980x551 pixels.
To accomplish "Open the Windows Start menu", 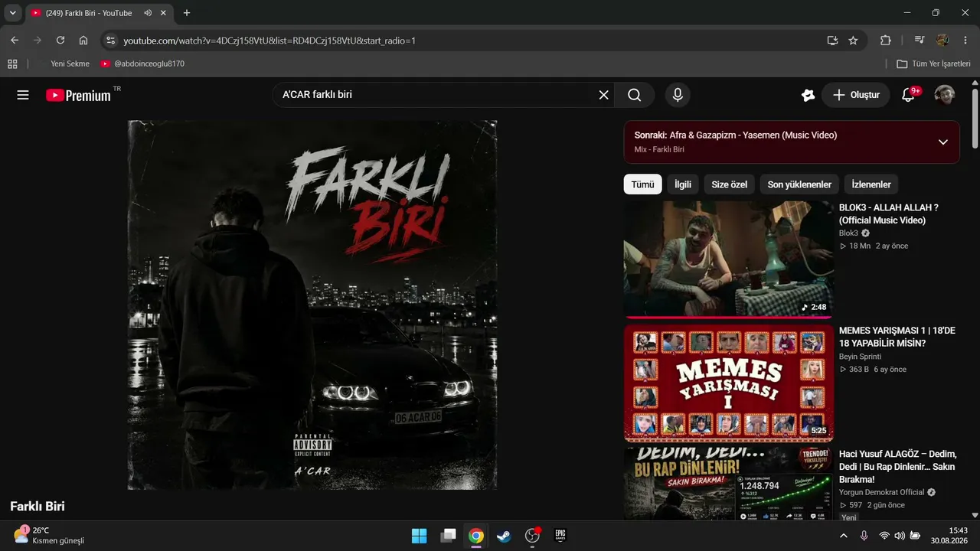I will pyautogui.click(x=420, y=536).
